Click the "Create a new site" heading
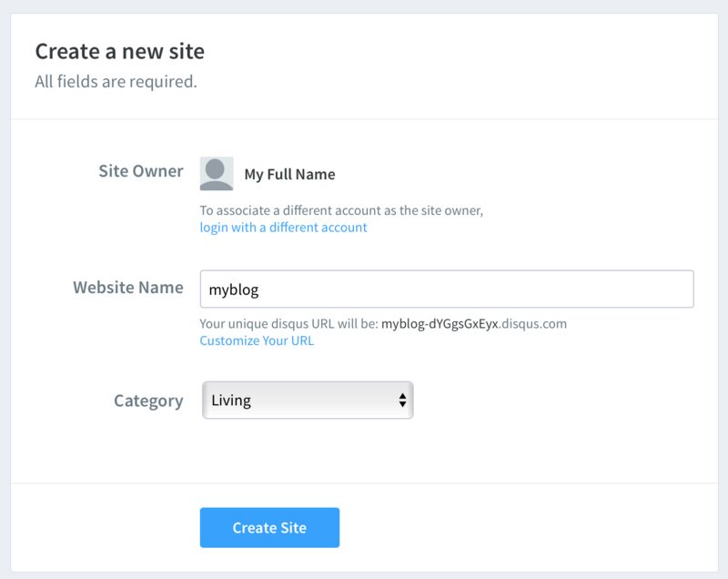The width and height of the screenshot is (728, 579). point(120,51)
